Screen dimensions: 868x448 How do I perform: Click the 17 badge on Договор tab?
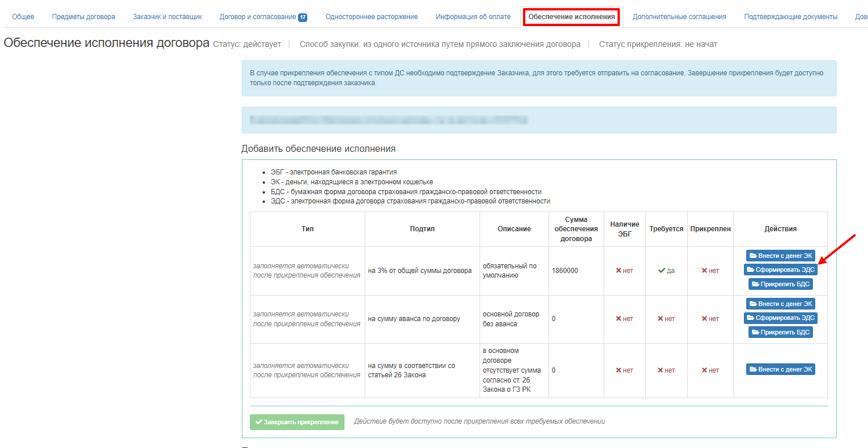(303, 17)
